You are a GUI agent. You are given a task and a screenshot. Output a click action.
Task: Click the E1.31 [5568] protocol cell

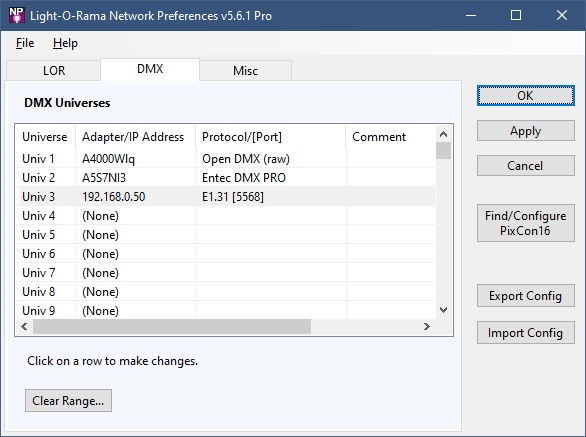pos(233,197)
